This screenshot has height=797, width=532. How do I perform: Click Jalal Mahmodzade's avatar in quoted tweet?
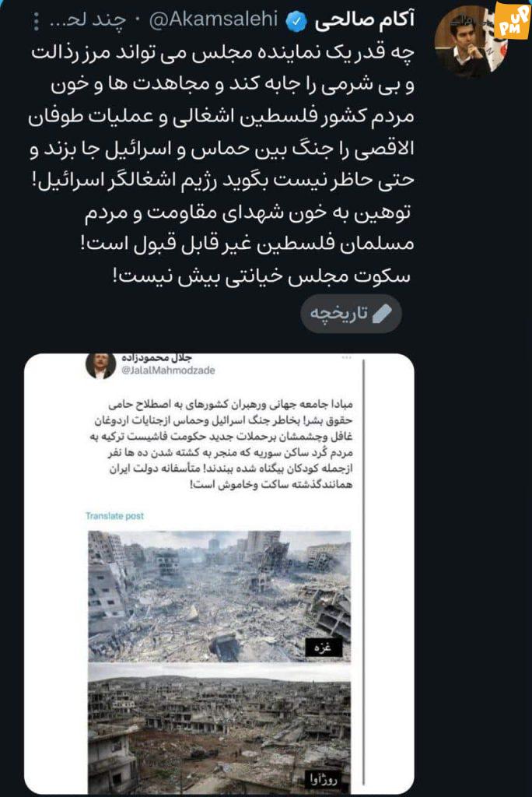coord(100,366)
